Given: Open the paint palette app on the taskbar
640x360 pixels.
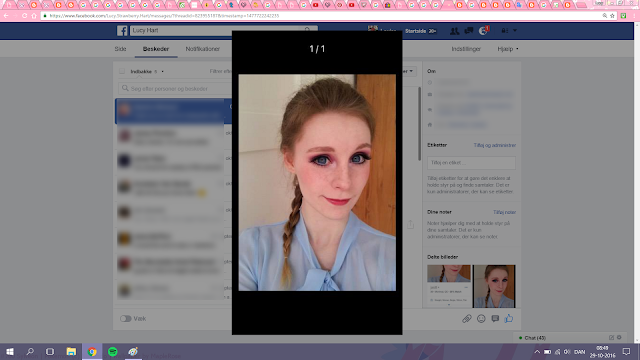Looking at the screenshot, I should 133,351.
